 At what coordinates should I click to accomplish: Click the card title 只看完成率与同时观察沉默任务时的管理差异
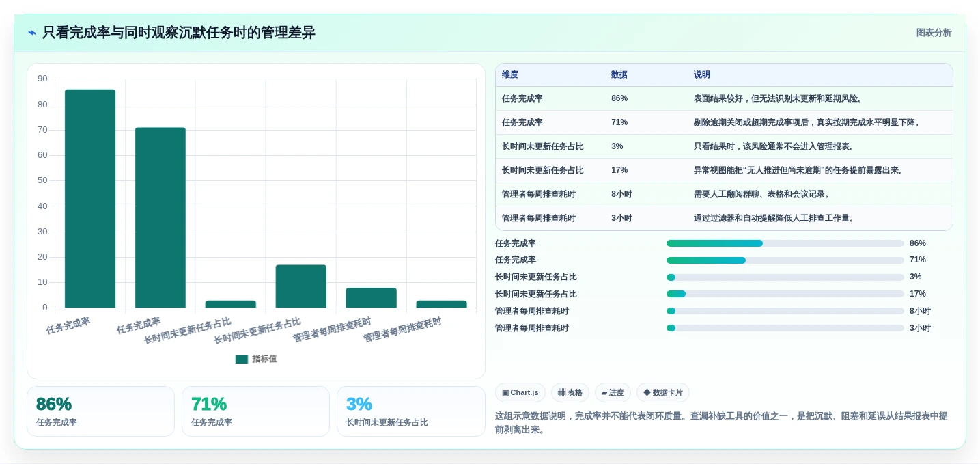pyautogui.click(x=179, y=33)
